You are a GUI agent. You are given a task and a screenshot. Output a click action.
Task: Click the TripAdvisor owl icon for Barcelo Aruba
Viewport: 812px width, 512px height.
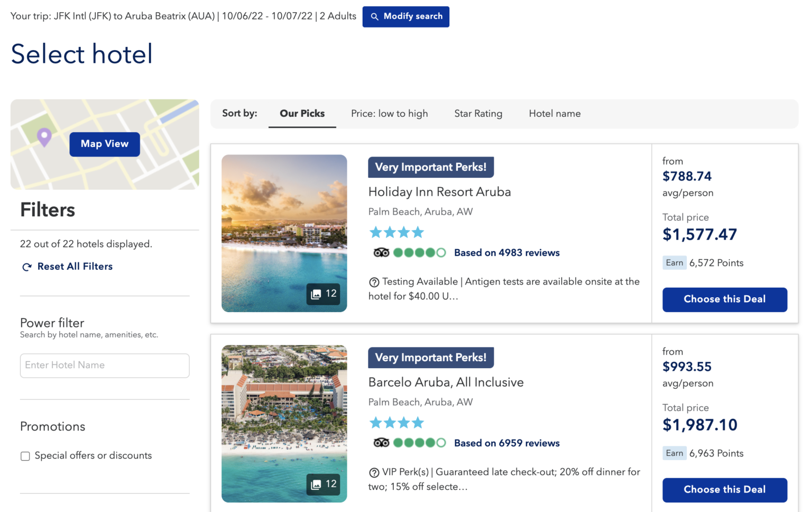click(382, 443)
